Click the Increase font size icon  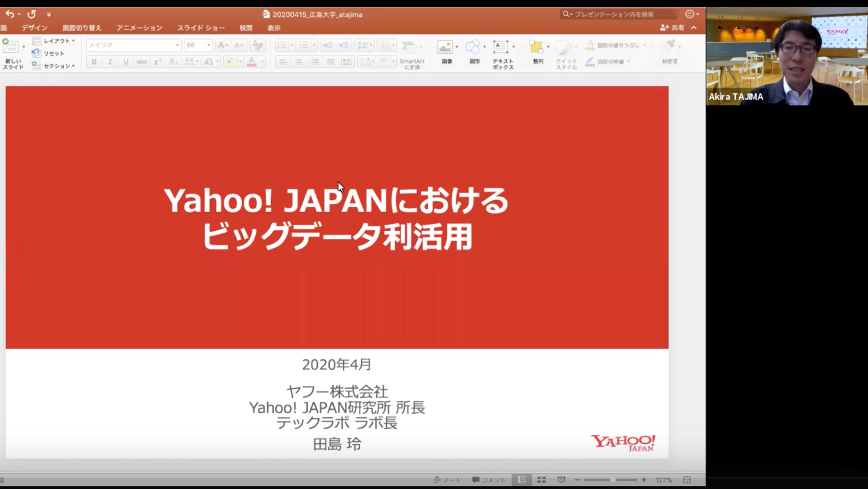222,45
